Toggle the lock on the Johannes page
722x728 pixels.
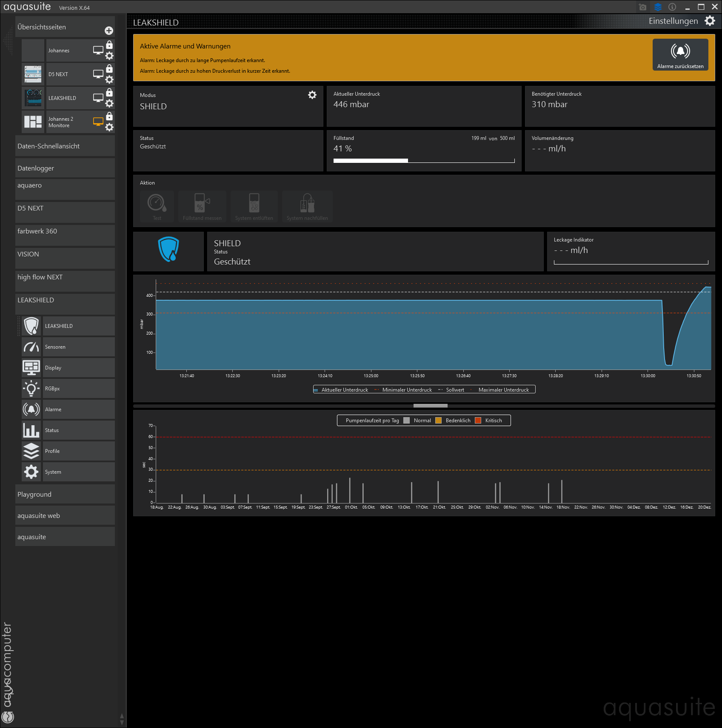tap(109, 45)
